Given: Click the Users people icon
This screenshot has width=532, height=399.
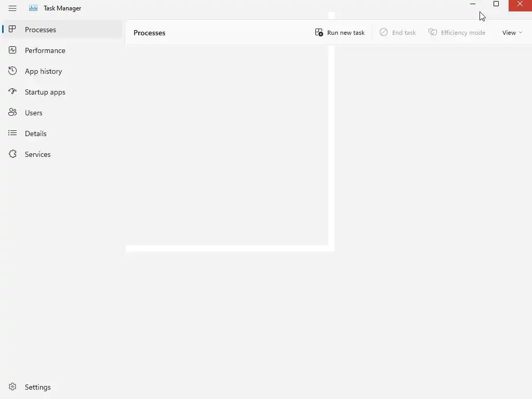Looking at the screenshot, I should click(12, 112).
